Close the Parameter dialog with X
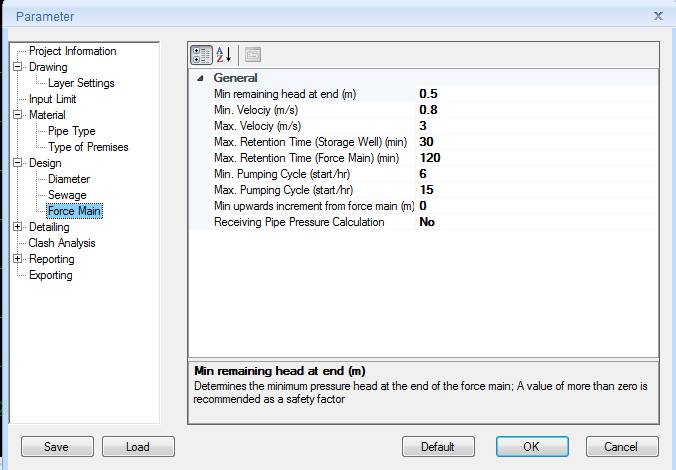676x470 pixels. pyautogui.click(x=658, y=16)
